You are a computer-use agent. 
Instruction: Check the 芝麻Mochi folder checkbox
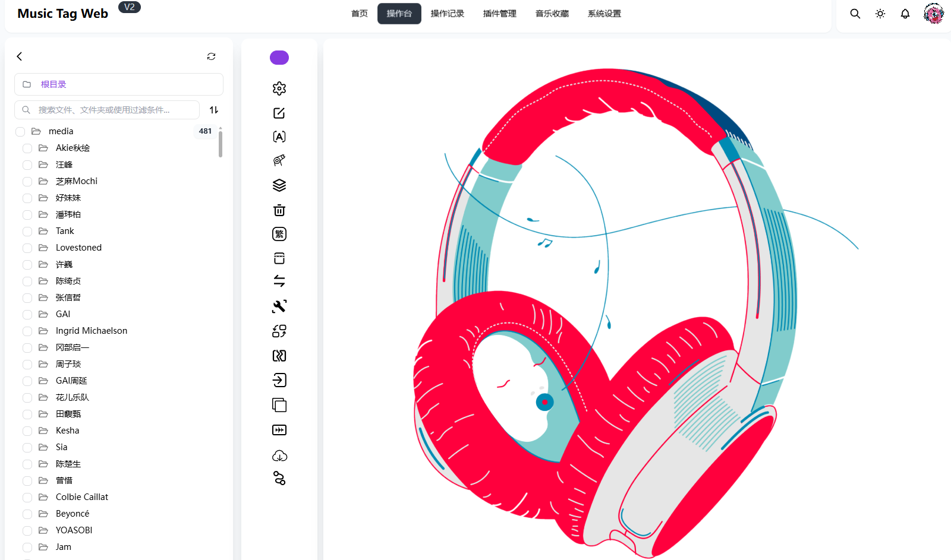pos(27,181)
